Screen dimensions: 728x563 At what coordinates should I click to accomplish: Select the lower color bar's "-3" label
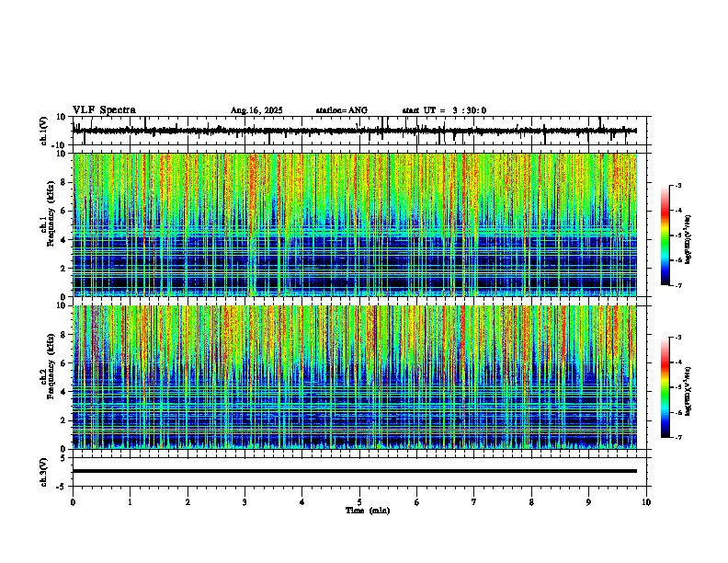tap(677, 338)
